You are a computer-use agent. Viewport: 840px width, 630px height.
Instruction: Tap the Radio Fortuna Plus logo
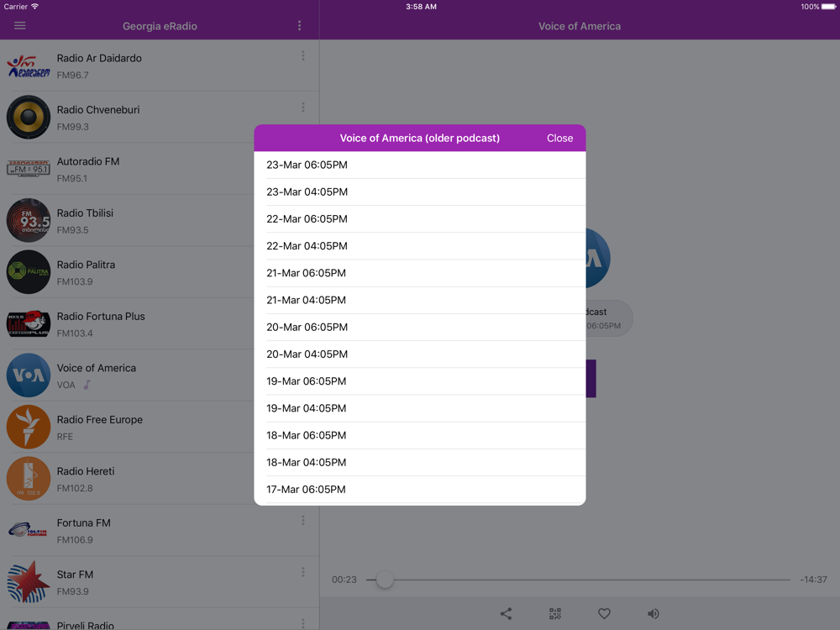click(x=29, y=323)
